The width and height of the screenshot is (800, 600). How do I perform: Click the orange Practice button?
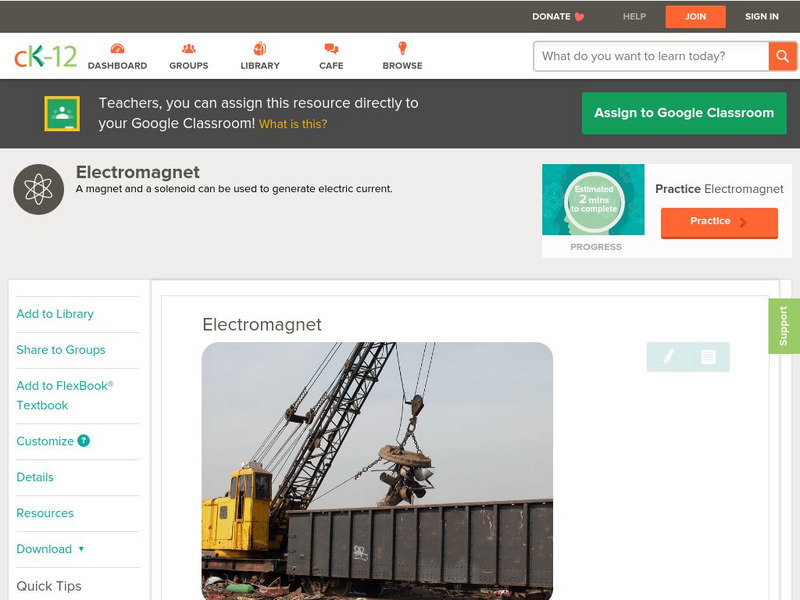click(719, 222)
